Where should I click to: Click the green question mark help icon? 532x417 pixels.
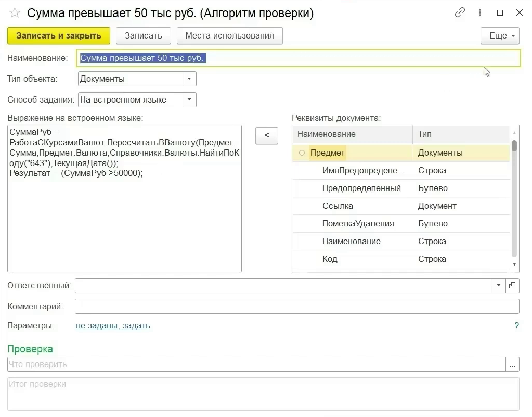click(516, 326)
